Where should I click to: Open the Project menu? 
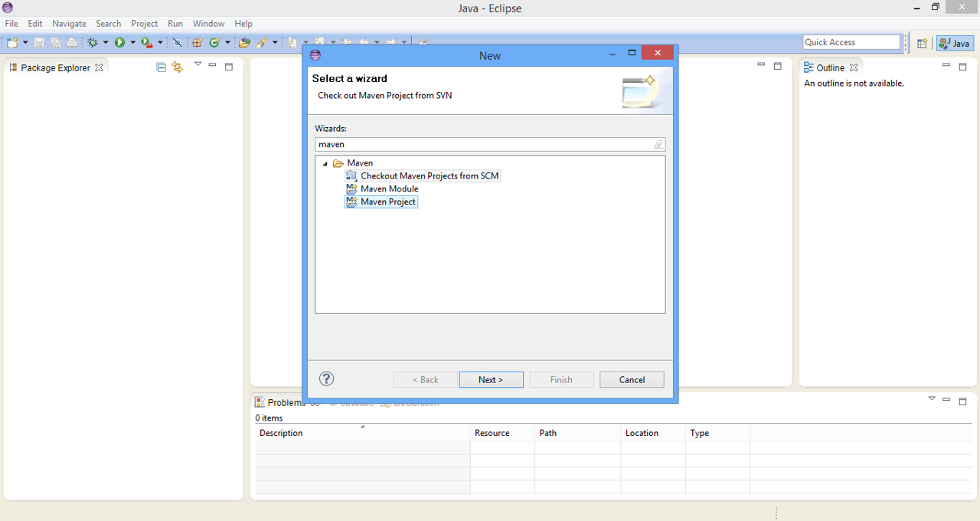(x=144, y=24)
